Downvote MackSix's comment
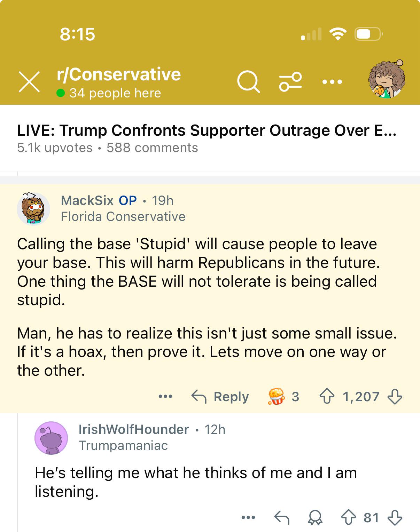Image resolution: width=420 pixels, height=532 pixels. click(395, 396)
